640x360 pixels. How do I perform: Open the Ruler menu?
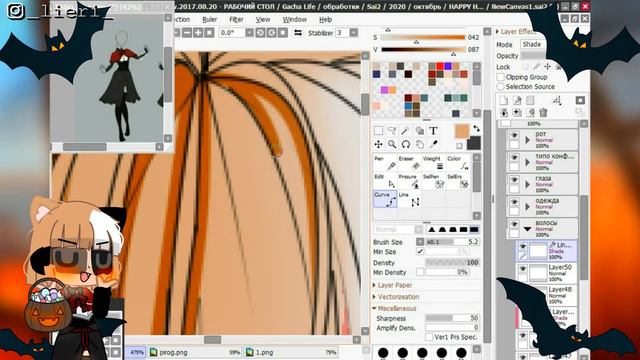(210, 19)
